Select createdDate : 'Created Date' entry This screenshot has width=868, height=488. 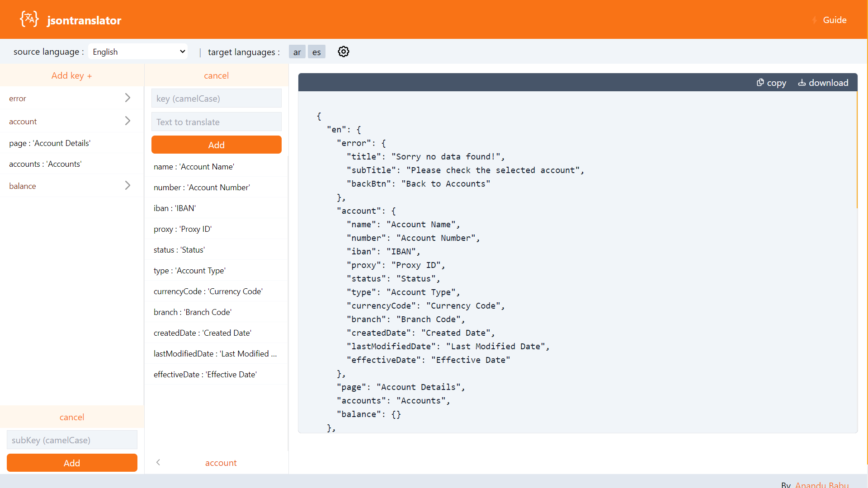point(216,333)
